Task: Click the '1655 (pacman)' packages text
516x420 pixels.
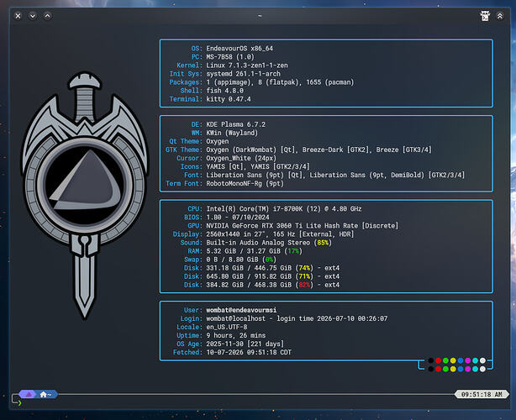Action: tap(330, 82)
